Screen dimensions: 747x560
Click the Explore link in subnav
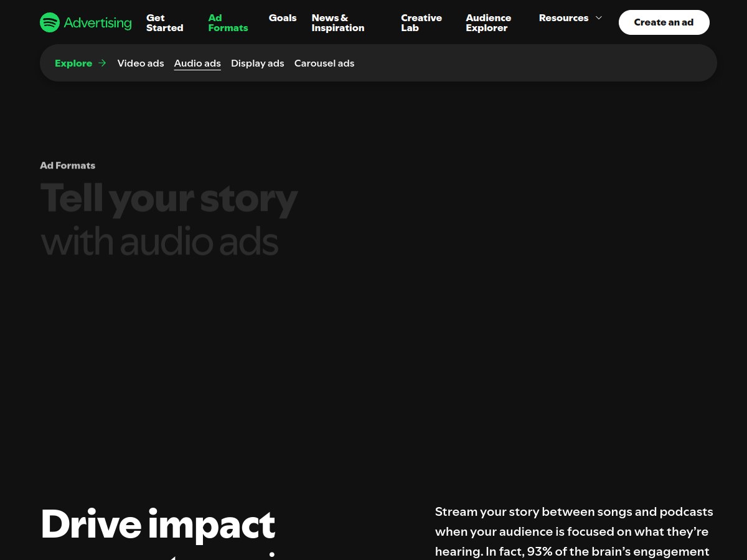[73, 63]
